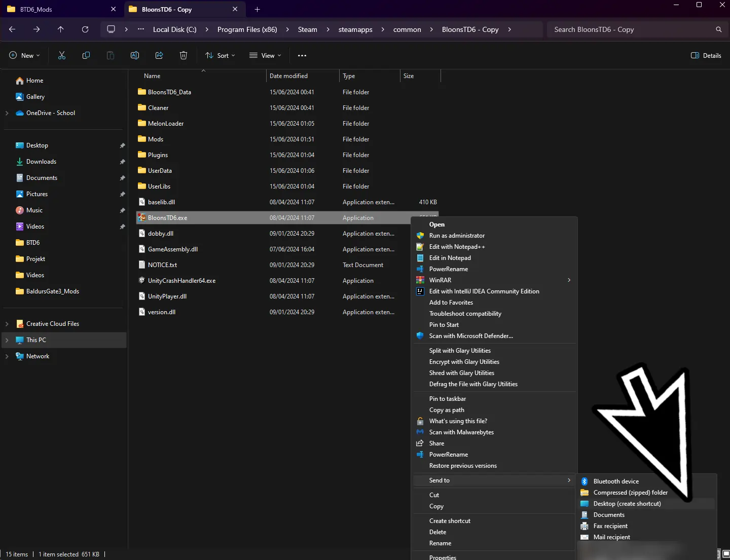Click the search magnifier icon
730x560 pixels.
point(718,29)
